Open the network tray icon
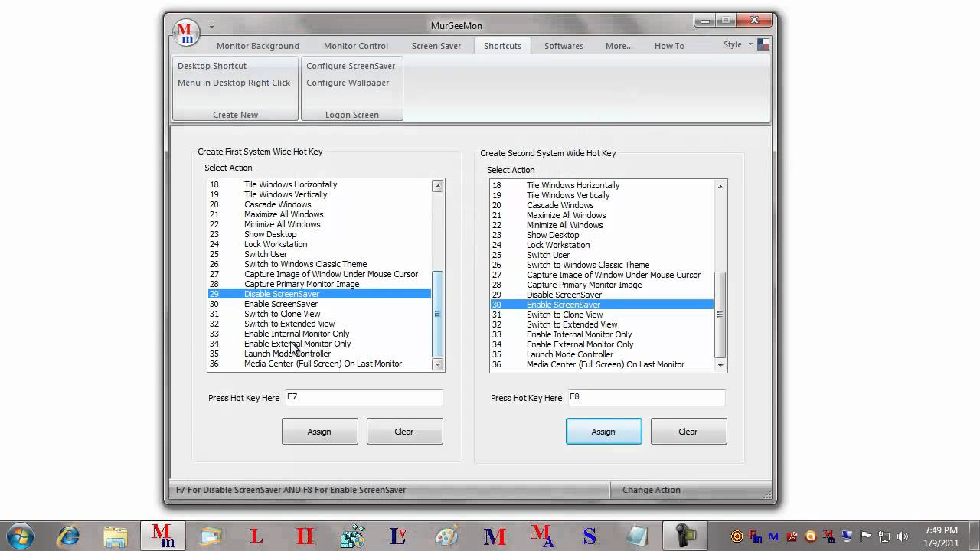This screenshot has width=980, height=551. (884, 536)
